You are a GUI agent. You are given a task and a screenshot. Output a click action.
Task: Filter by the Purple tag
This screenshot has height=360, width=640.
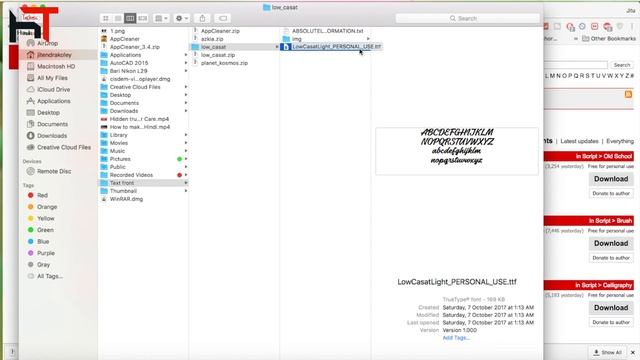[x=46, y=253]
